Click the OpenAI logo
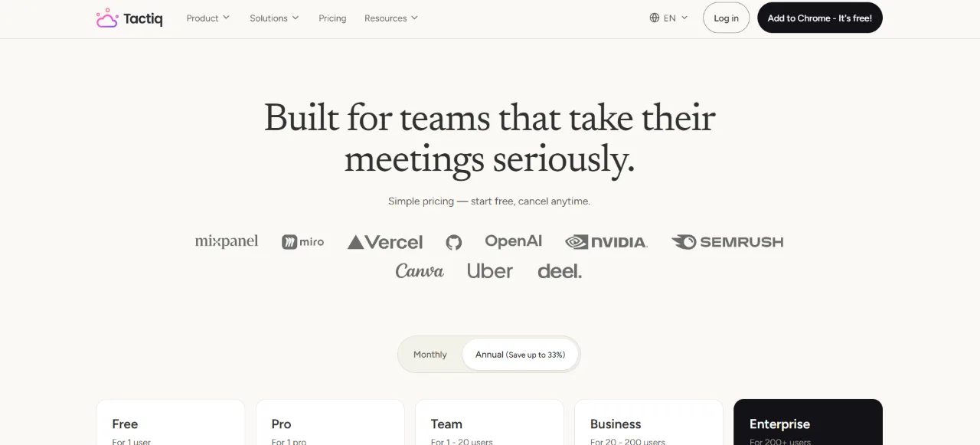Image resolution: width=980 pixels, height=445 pixels. click(513, 241)
